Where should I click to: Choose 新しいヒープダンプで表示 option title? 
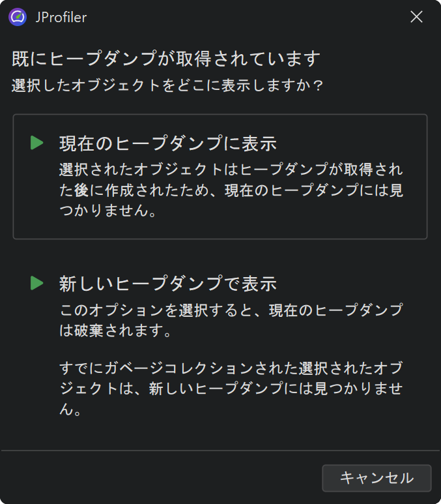point(168,284)
